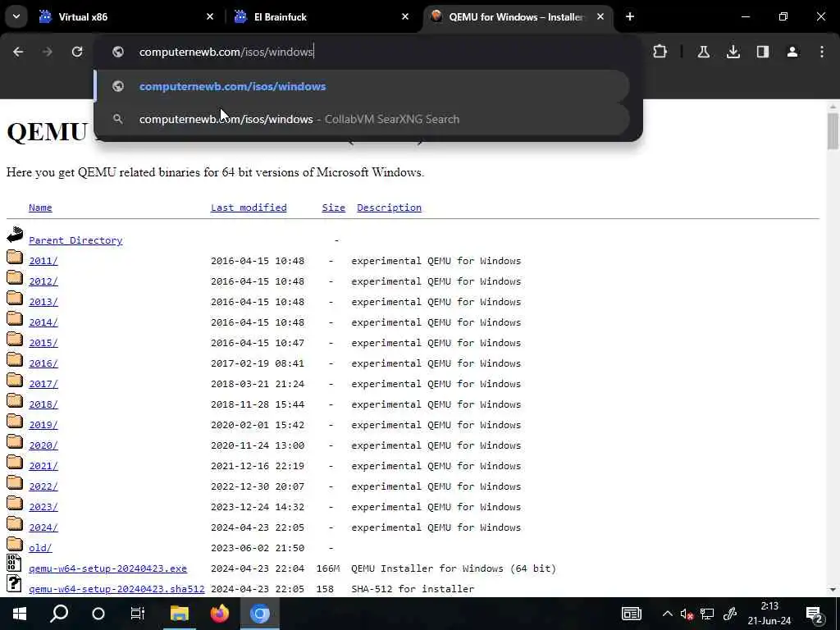This screenshot has height=630, width=840.
Task: Open the 2011/ folder link
Action: coord(43,261)
